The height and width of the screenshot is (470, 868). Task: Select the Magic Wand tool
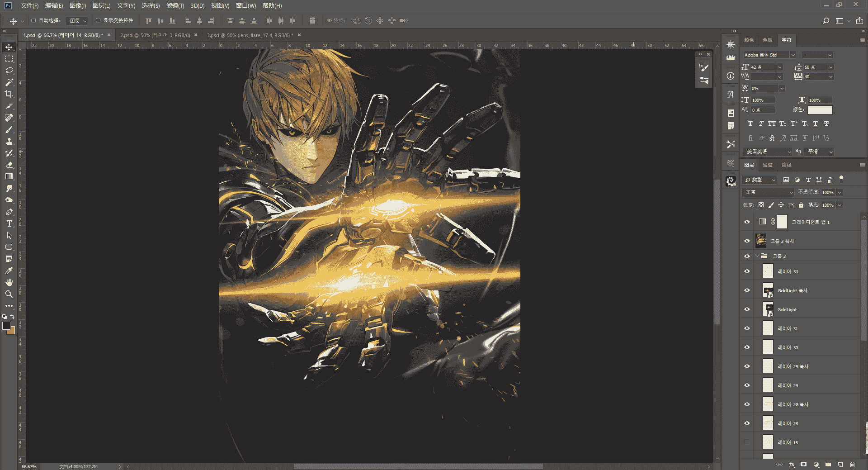[9, 82]
